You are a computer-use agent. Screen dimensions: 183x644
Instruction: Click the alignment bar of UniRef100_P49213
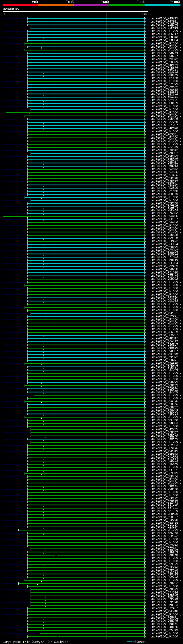tap(86, 19)
